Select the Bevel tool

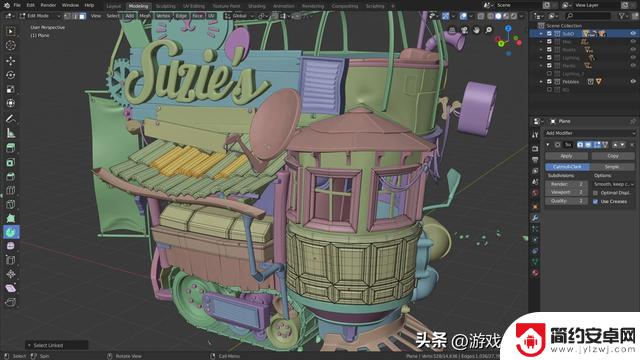pos(11,176)
